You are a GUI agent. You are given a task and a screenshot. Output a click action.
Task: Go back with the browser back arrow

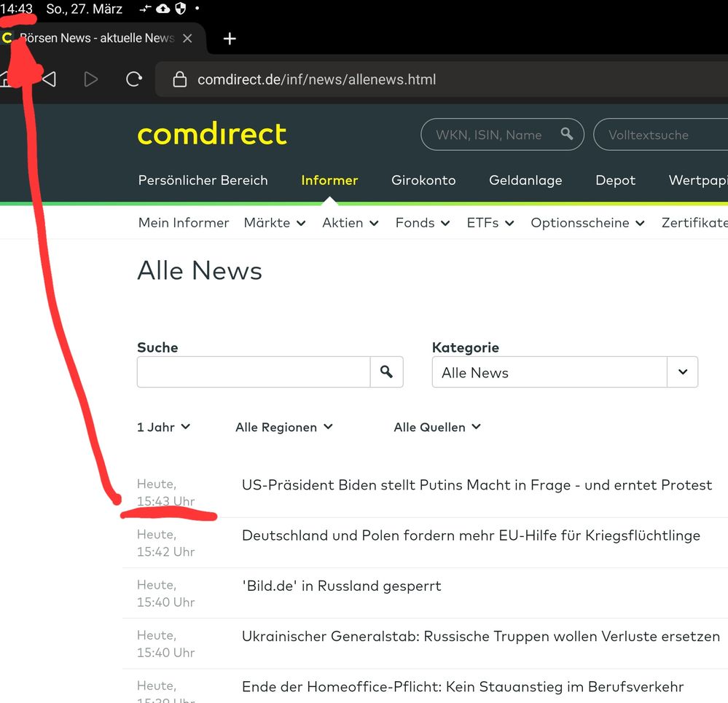pos(50,79)
